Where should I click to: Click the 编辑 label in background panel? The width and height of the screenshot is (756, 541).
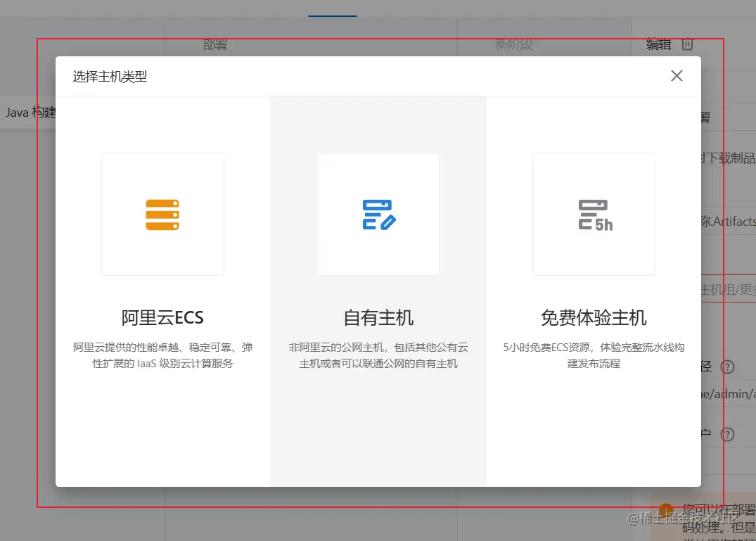coord(659,44)
